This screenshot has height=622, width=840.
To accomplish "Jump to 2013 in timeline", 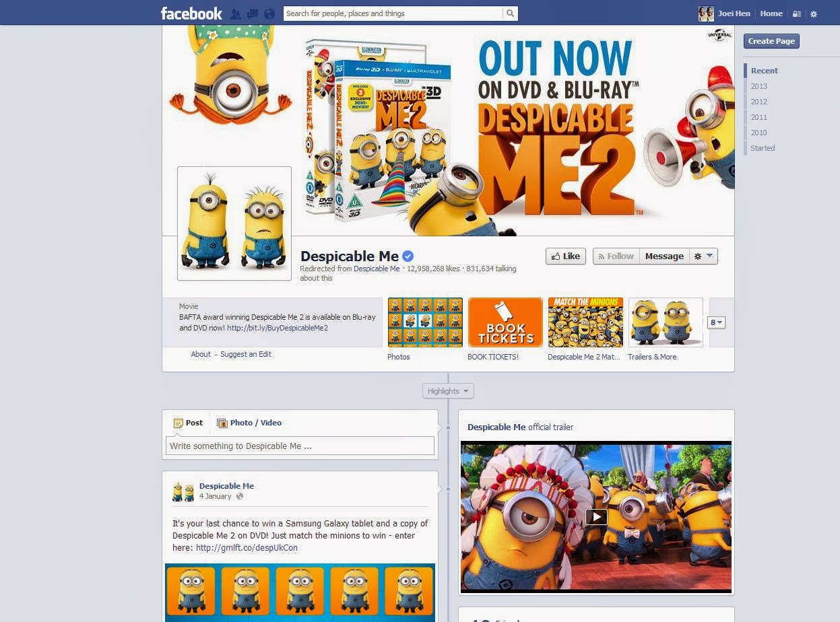I will coord(759,86).
